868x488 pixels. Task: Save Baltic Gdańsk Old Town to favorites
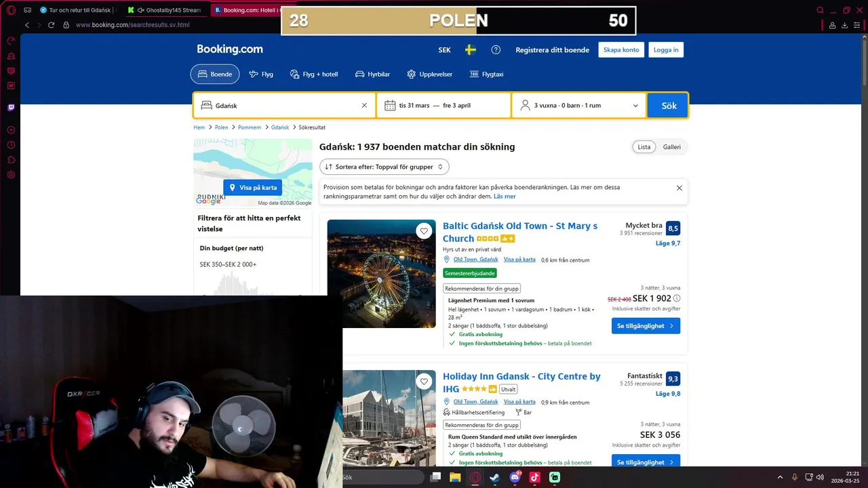tap(424, 231)
